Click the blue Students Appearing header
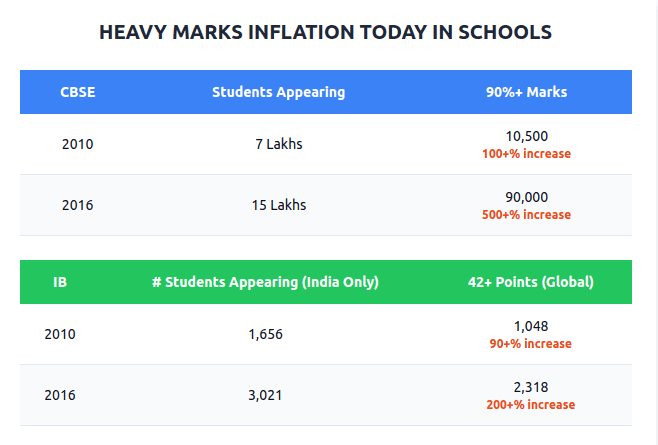 pyautogui.click(x=278, y=92)
